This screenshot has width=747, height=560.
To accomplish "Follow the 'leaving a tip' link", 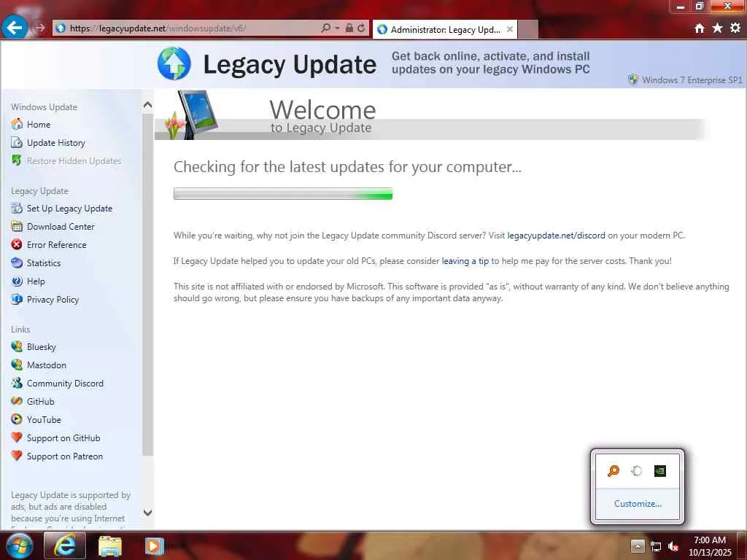I will point(465,261).
